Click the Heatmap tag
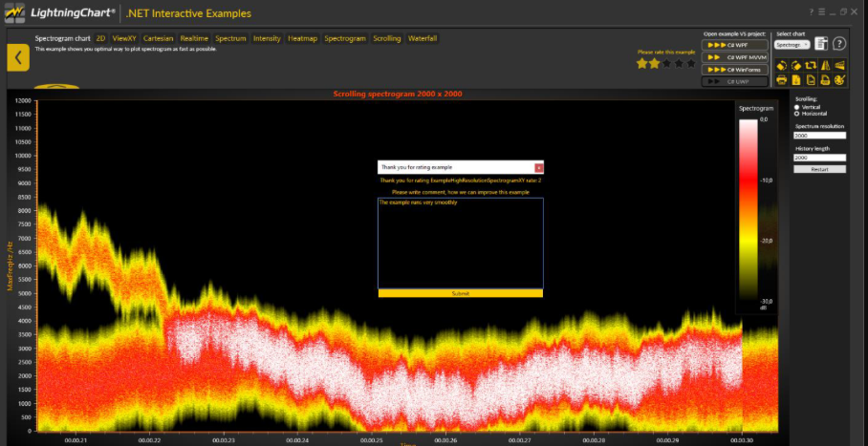 303,39
